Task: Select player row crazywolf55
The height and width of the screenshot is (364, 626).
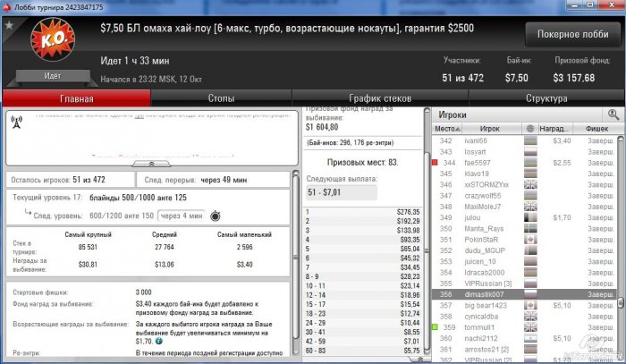Action: [525, 196]
